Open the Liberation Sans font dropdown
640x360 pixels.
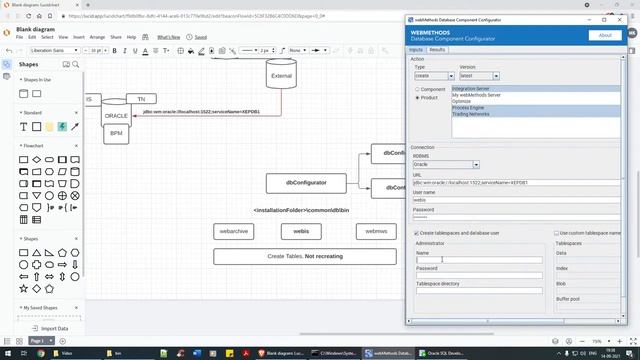[54, 51]
